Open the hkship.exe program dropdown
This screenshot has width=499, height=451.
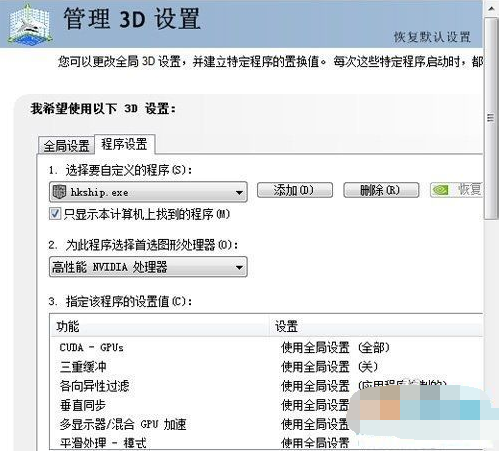[x=148, y=192]
